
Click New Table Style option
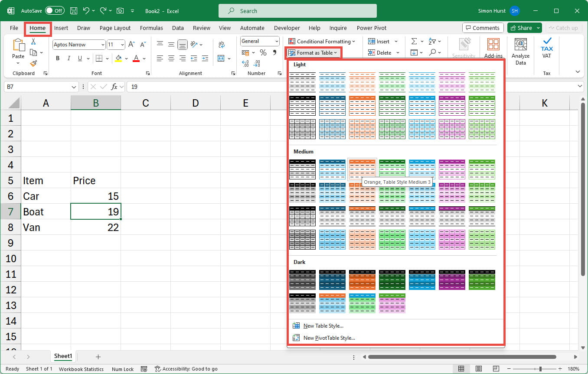(x=323, y=326)
